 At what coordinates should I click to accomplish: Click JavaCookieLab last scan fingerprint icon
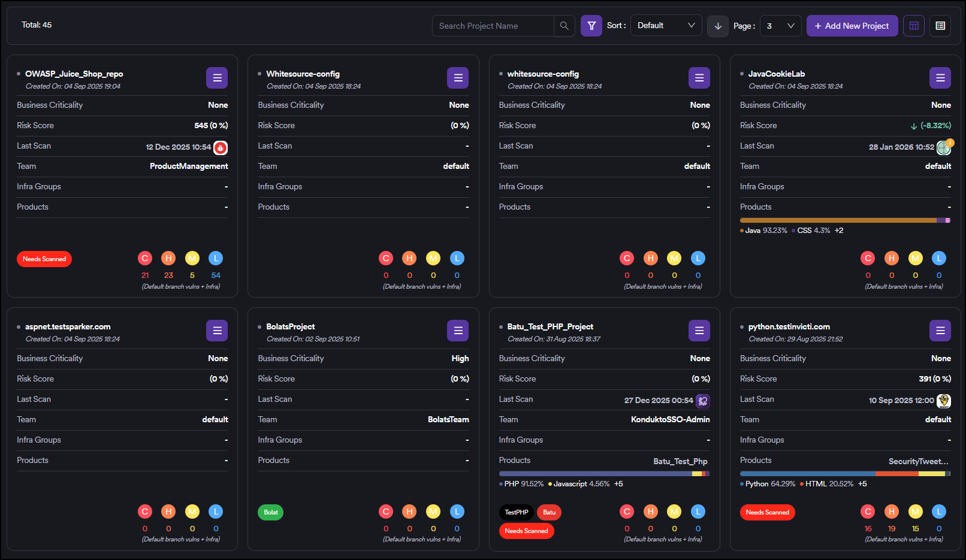944,147
